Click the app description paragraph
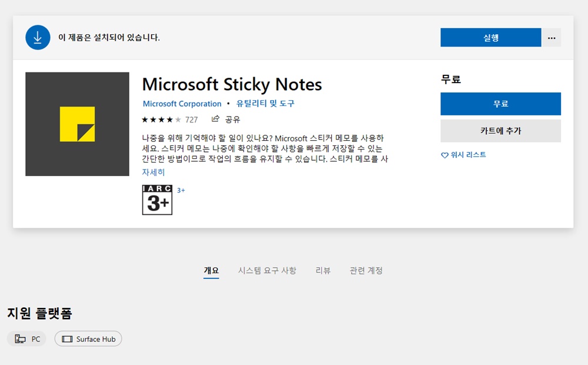 pyautogui.click(x=265, y=148)
